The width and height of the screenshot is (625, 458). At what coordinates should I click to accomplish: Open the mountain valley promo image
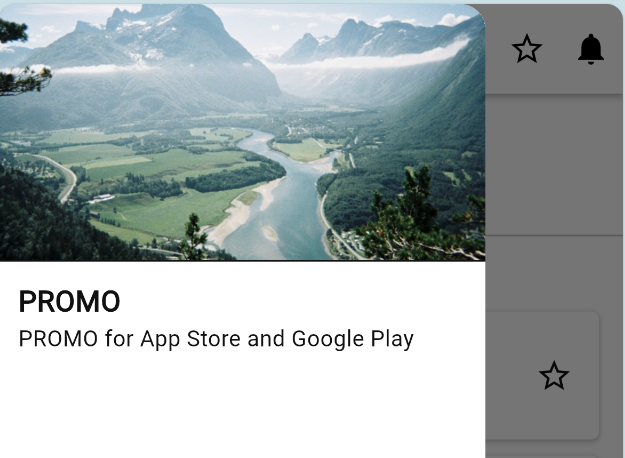(242, 132)
